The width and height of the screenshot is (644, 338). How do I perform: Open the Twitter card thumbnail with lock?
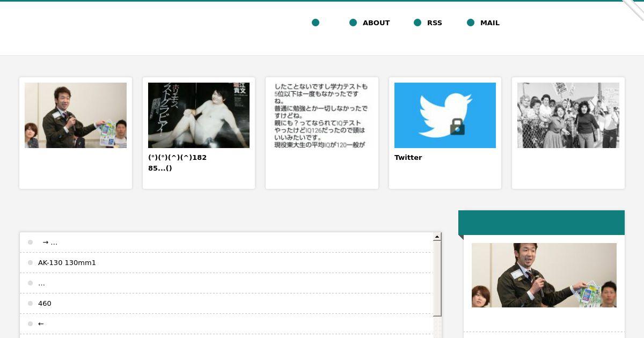[445, 115]
